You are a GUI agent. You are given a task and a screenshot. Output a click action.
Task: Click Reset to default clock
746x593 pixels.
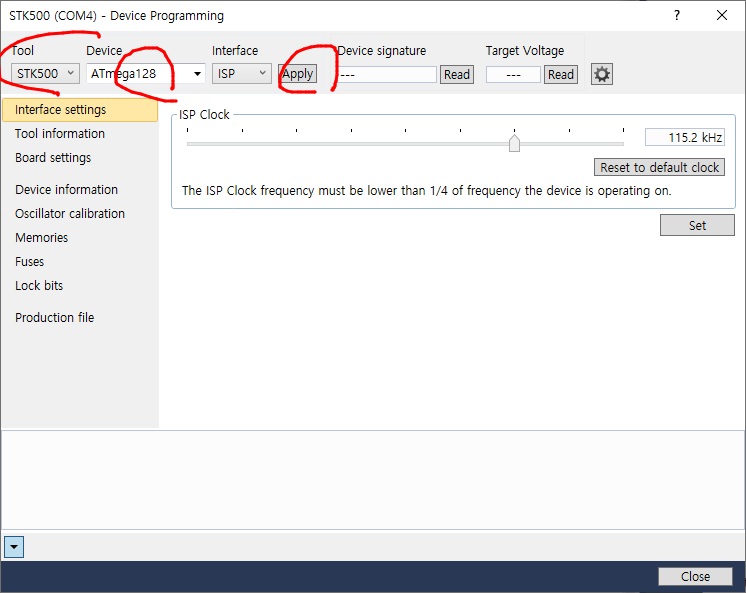[x=659, y=168]
